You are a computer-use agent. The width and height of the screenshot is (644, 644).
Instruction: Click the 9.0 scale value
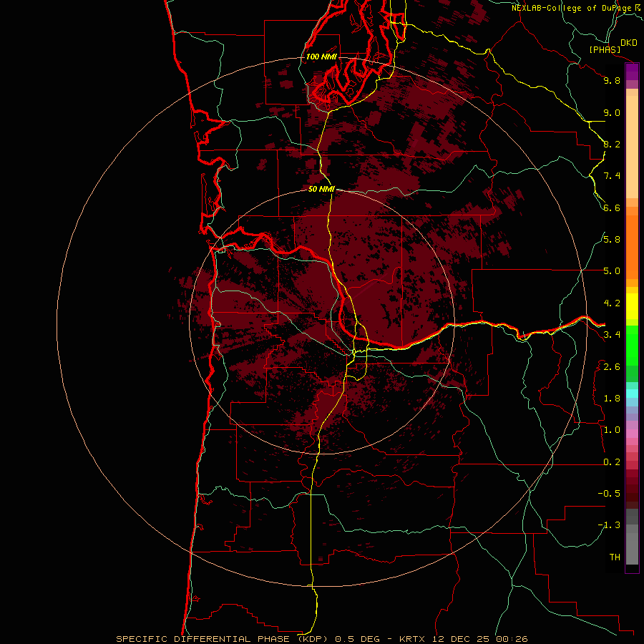click(x=612, y=112)
